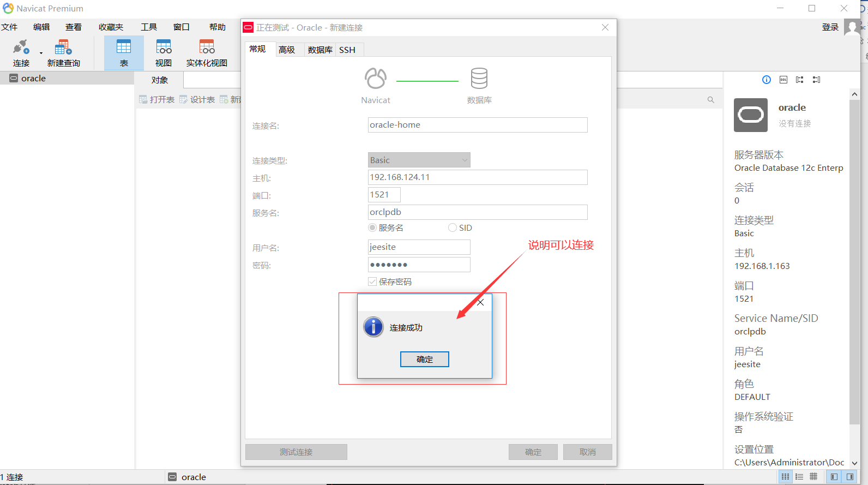This screenshot has width=868, height=485.
Task: Select the Materialized View toolbar icon
Action: click(x=207, y=53)
